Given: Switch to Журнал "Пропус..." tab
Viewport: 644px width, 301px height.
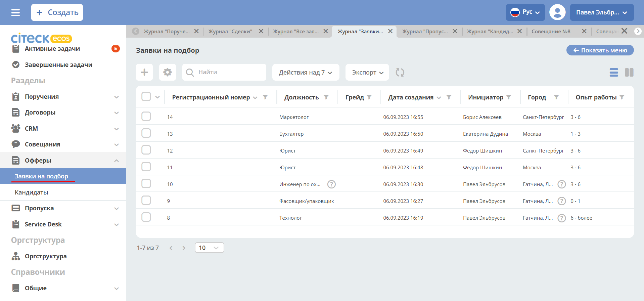Looking at the screenshot, I should pos(425,31).
